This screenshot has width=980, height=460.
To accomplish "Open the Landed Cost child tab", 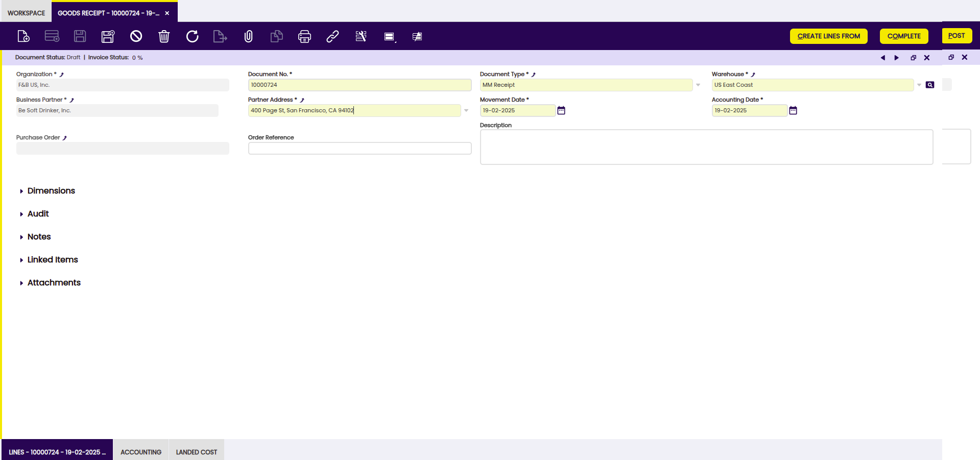I will coord(197,452).
